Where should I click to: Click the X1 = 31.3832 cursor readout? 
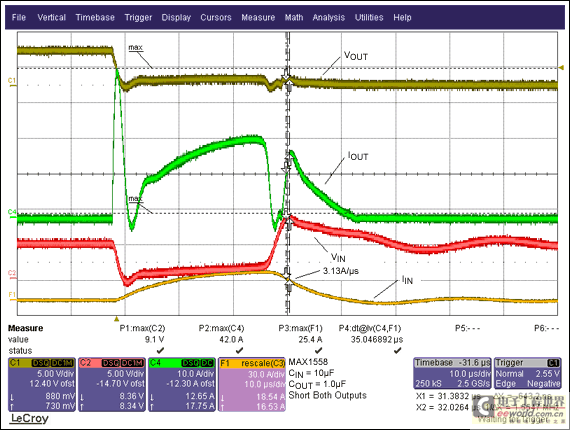[x=448, y=396]
